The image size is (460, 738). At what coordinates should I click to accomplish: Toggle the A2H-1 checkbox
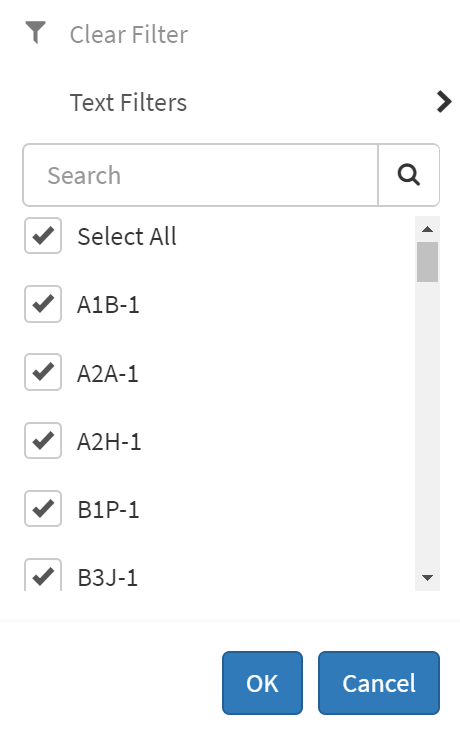pyautogui.click(x=43, y=441)
